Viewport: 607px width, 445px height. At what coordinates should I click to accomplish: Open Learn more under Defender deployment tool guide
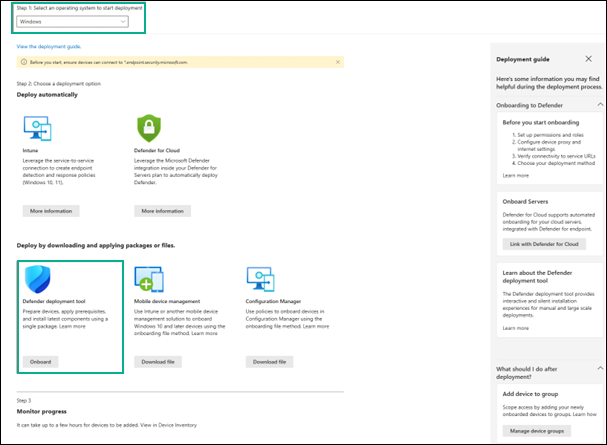[x=516, y=328]
